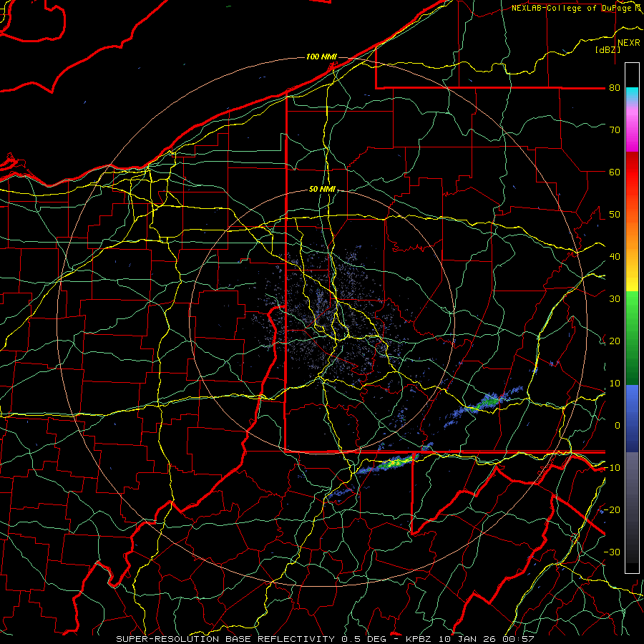Viewport: 644px width, 644px height.
Task: Click the blue segment of the color bar
Action: coord(632,418)
